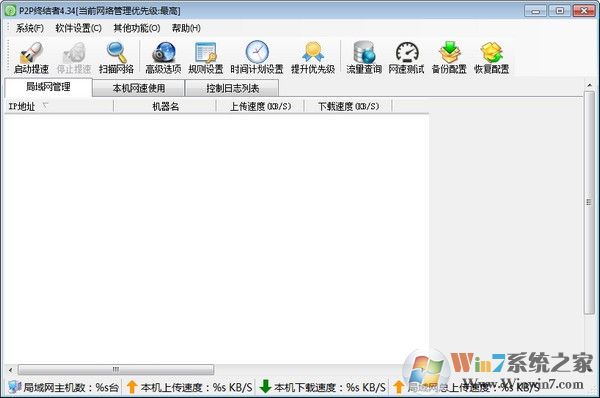Minimize the P2P终结者 window
Viewport: 600px width, 398px height.
(x=535, y=11)
